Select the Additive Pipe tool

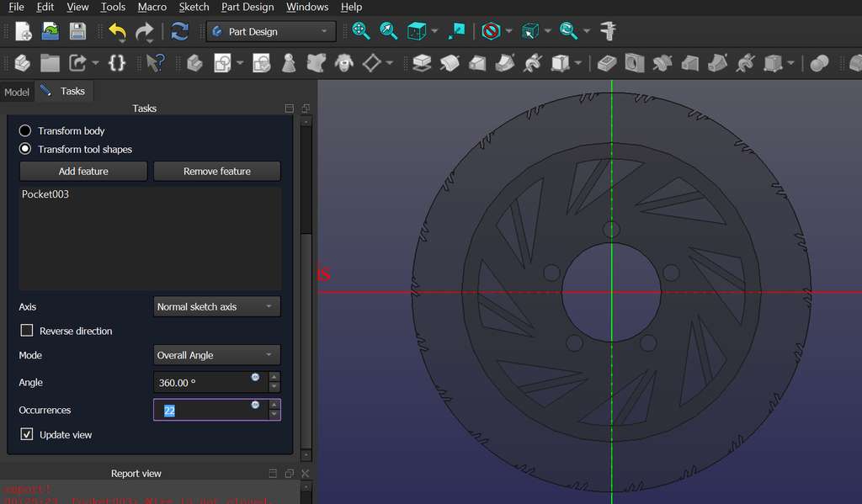(505, 63)
